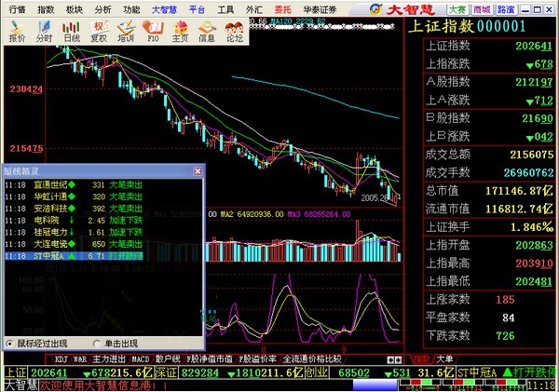The width and height of the screenshot is (559, 392).
Task: Click the 商城 store button
Action: [482, 9]
